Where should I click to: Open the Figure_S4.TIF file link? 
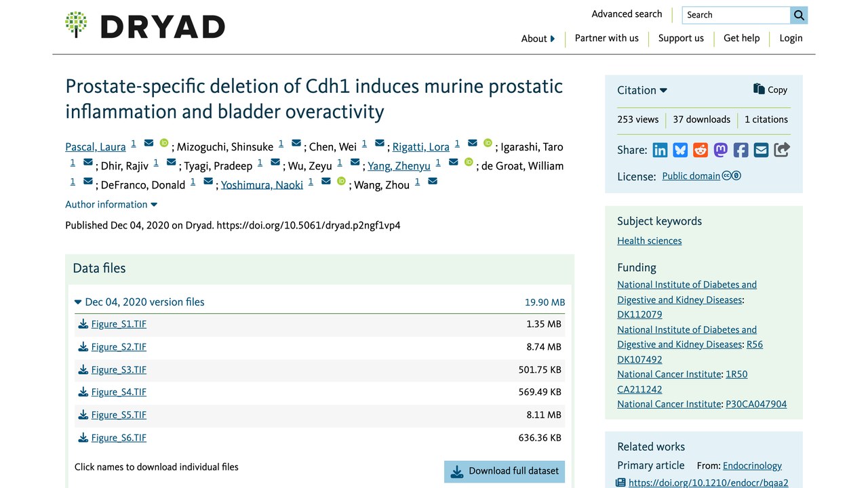click(x=119, y=392)
